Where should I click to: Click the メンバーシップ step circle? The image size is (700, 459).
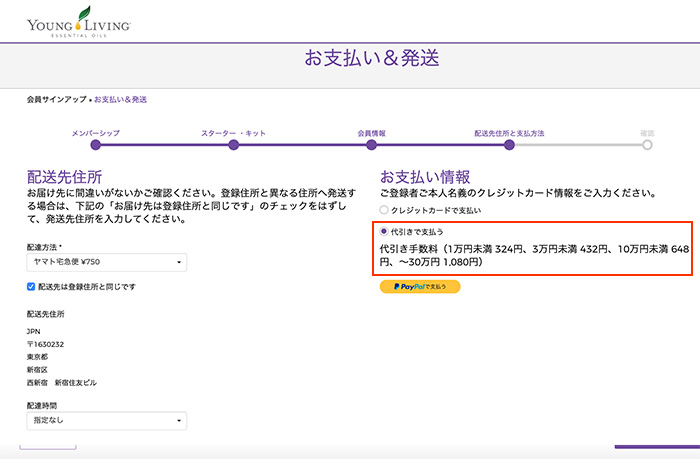[x=96, y=145]
